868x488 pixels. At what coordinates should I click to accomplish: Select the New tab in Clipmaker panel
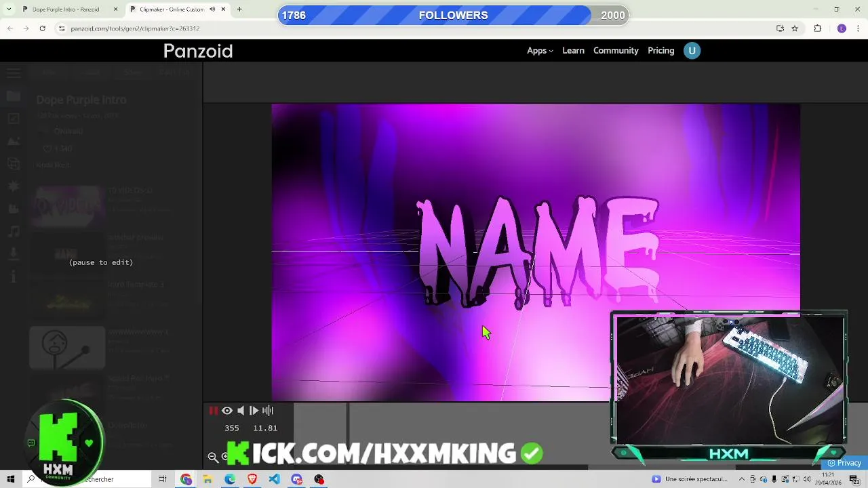[x=49, y=73]
